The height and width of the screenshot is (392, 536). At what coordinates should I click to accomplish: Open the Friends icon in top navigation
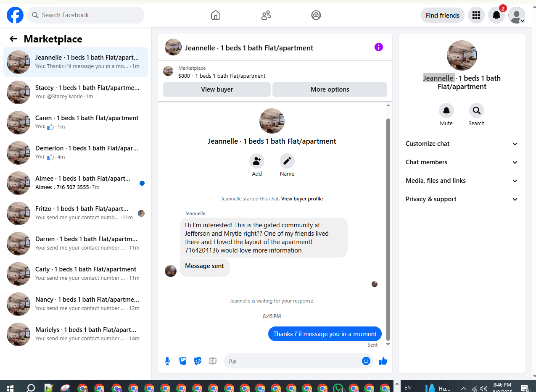pyautogui.click(x=266, y=15)
